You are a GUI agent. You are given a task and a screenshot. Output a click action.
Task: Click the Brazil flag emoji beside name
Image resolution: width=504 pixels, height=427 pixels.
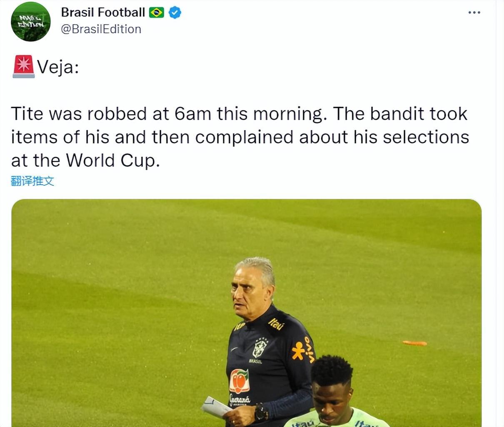pyautogui.click(x=157, y=13)
